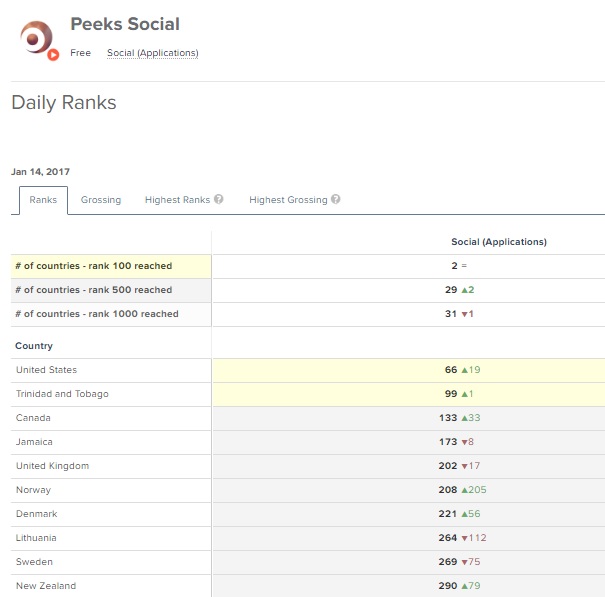Image resolution: width=605 pixels, height=597 pixels.
Task: Click the Daily Ranks heading
Action: pos(64,103)
